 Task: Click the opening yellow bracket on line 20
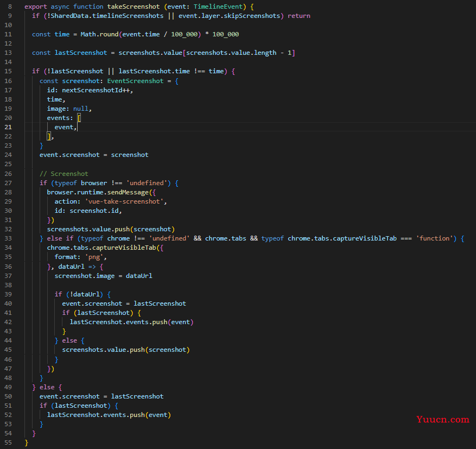pyautogui.click(x=79, y=118)
